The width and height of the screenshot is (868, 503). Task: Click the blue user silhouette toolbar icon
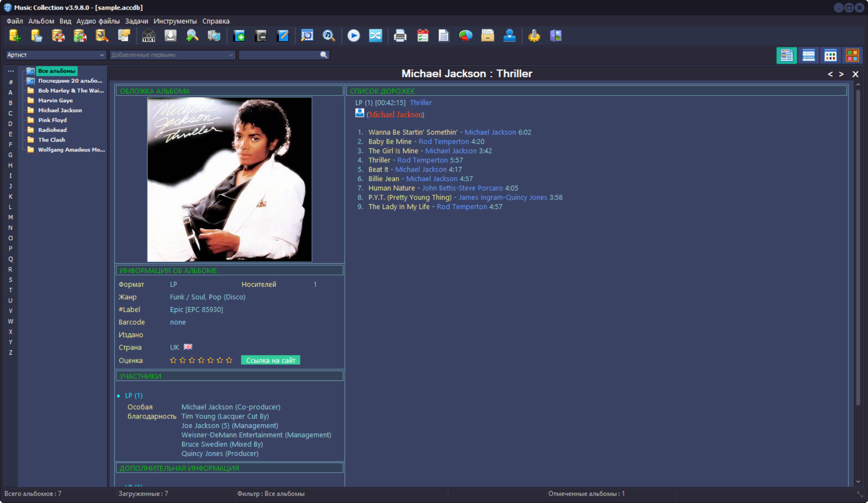509,36
